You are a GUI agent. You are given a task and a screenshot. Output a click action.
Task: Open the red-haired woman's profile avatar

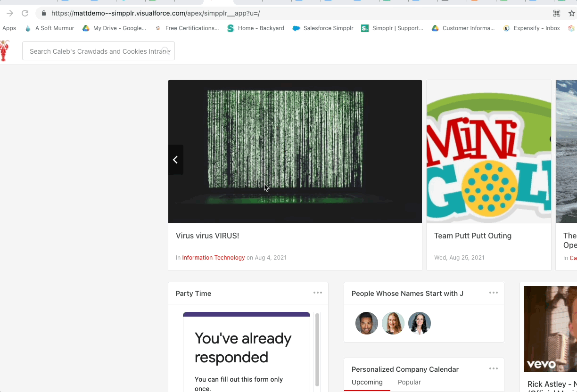393,323
